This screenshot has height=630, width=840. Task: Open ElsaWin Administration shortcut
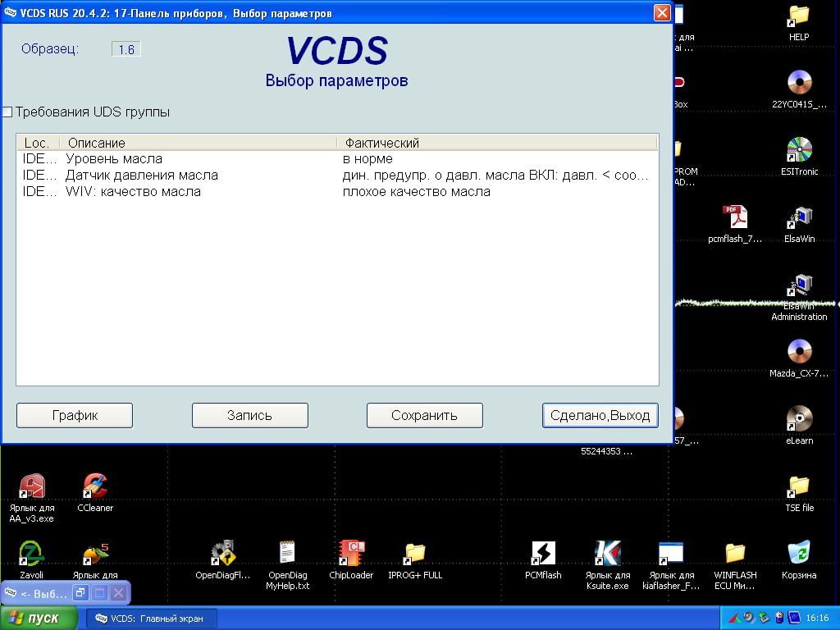799,296
